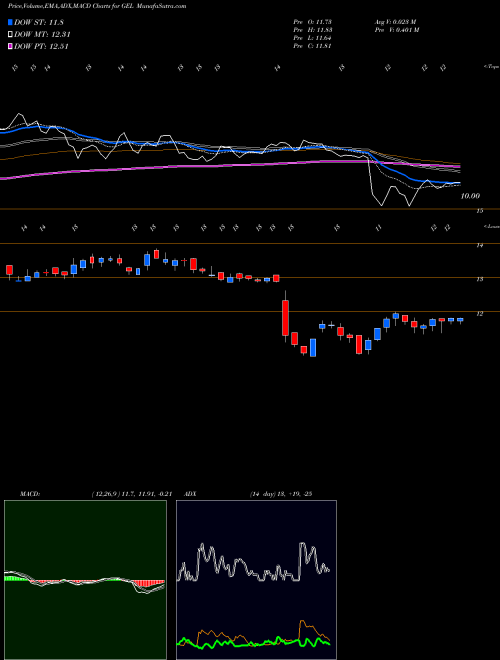The image size is (500, 660).
Task: Click the '<Tops' label at right edge
Action: 491,67
